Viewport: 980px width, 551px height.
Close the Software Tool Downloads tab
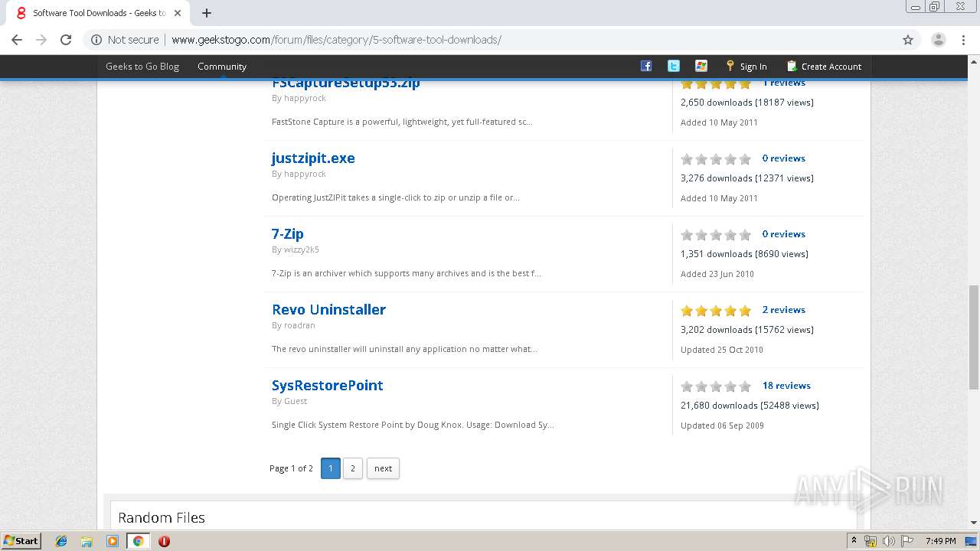click(178, 13)
